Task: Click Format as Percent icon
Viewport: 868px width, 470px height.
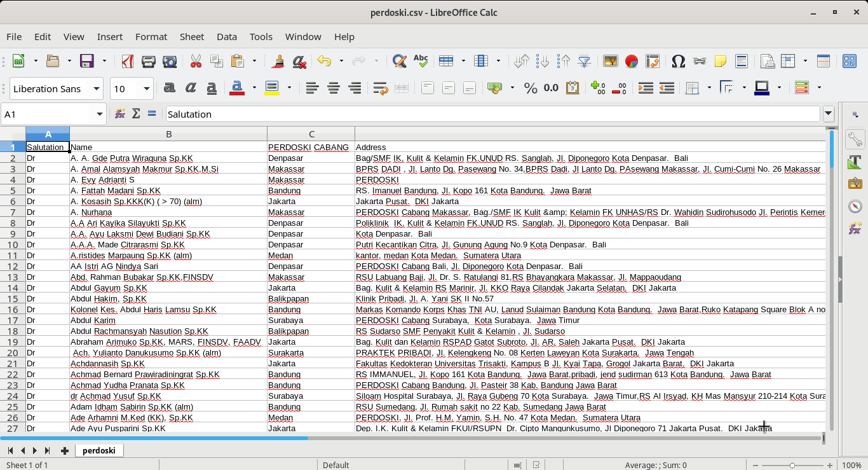Action: [x=531, y=88]
